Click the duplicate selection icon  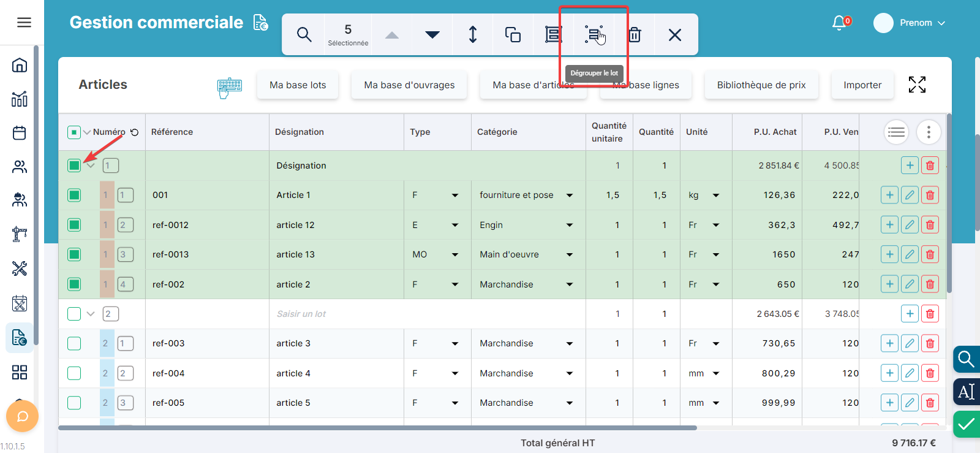(513, 35)
